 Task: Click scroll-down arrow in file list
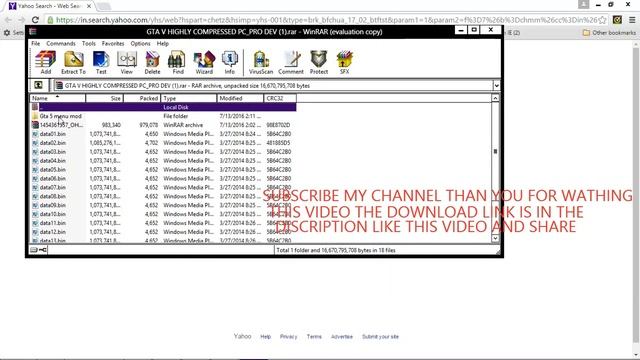coord(495,238)
